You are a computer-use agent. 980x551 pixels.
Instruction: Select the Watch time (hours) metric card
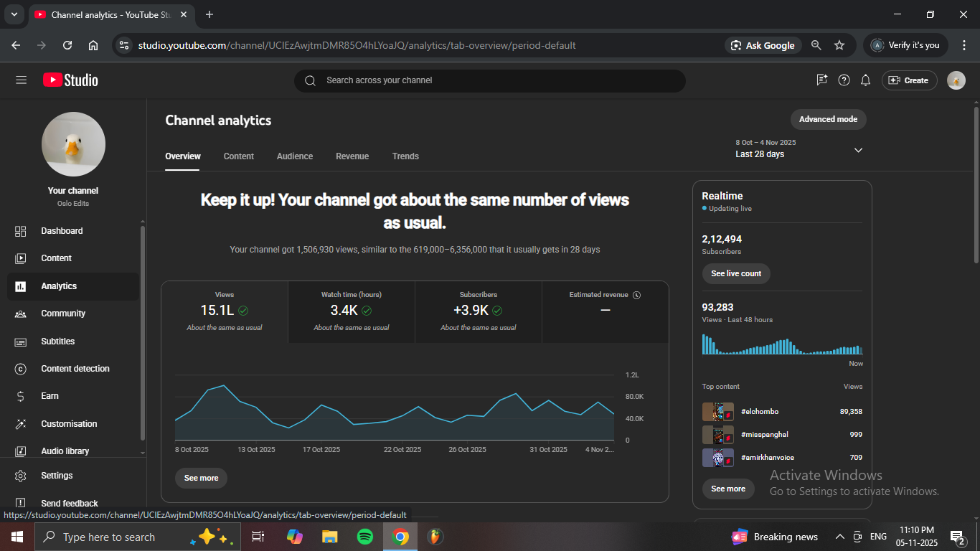(x=352, y=311)
